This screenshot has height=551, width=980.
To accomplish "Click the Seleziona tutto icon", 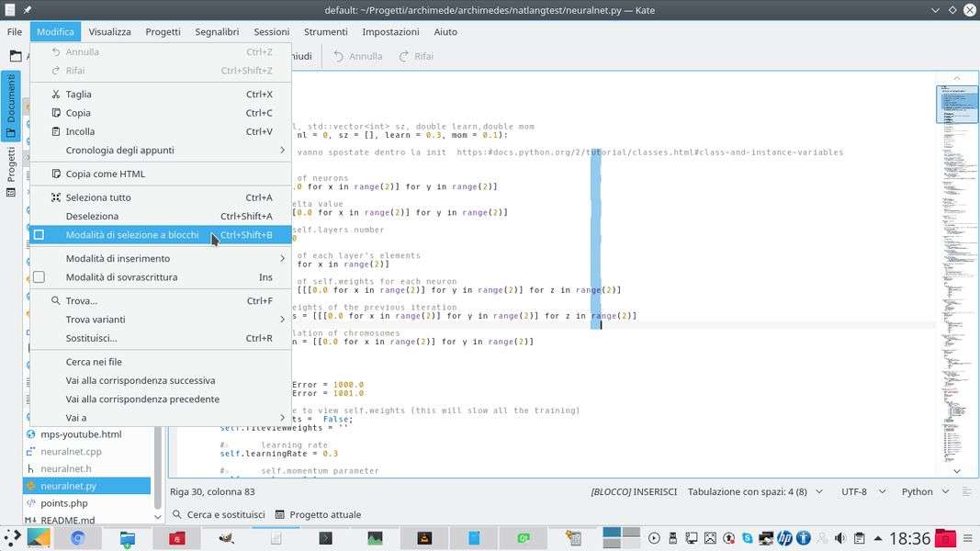I will coord(56,197).
